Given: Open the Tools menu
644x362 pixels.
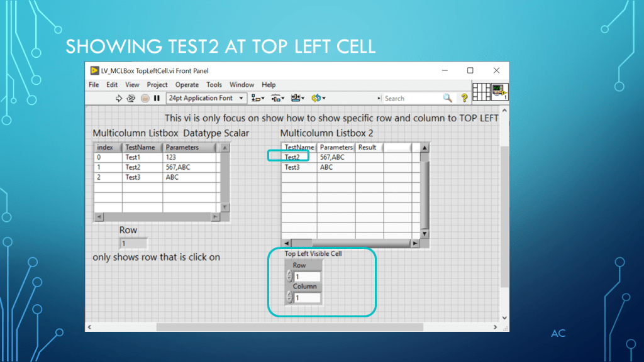Looking at the screenshot, I should (x=214, y=85).
